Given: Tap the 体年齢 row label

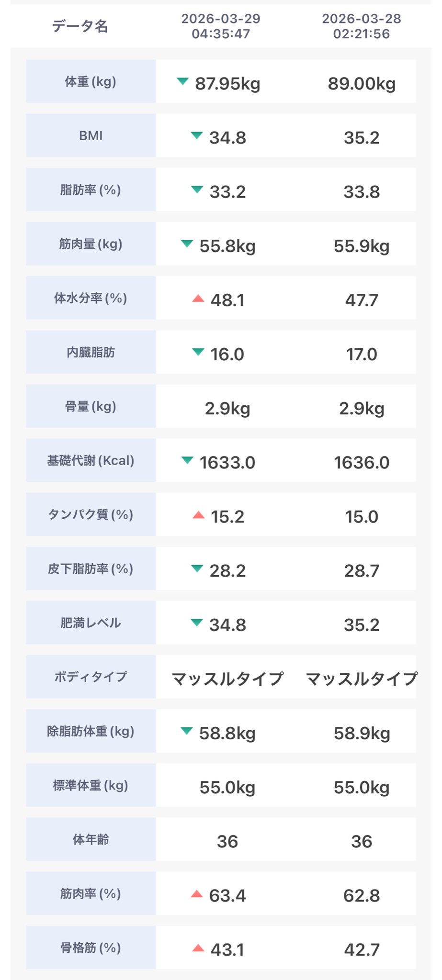Looking at the screenshot, I should tap(91, 840).
